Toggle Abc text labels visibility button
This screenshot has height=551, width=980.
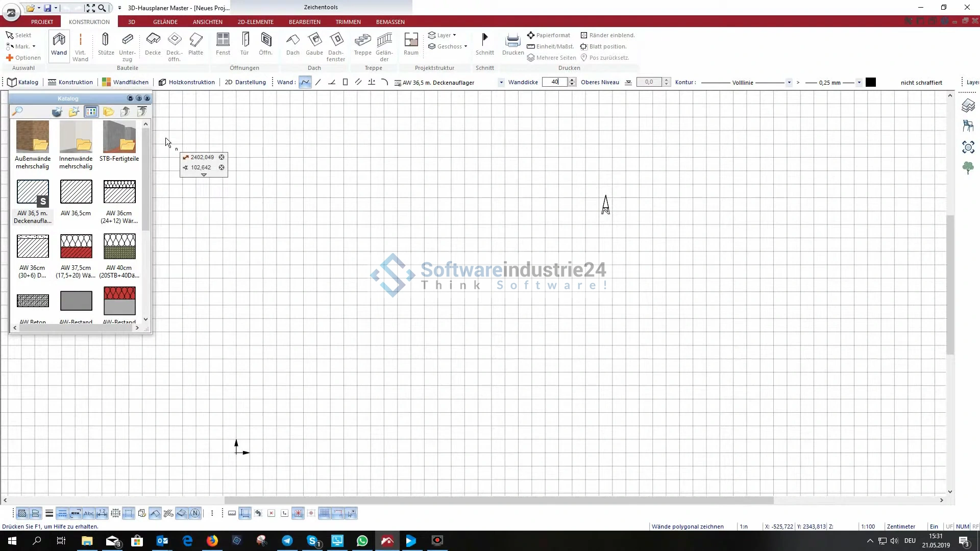coord(89,513)
